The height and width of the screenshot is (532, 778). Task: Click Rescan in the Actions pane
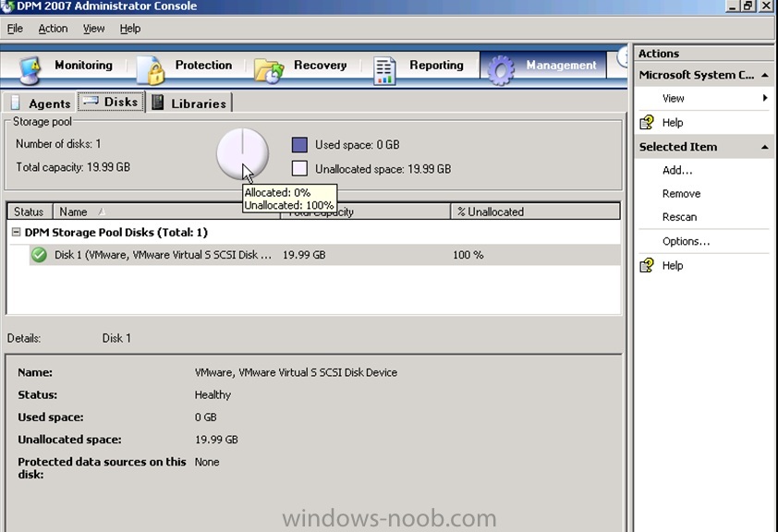[679, 217]
